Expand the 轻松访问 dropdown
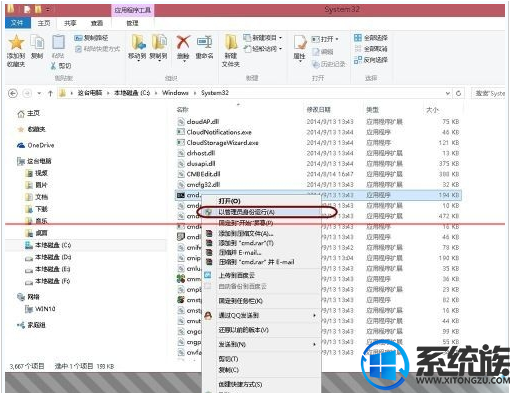The image size is (510, 393). point(280,49)
